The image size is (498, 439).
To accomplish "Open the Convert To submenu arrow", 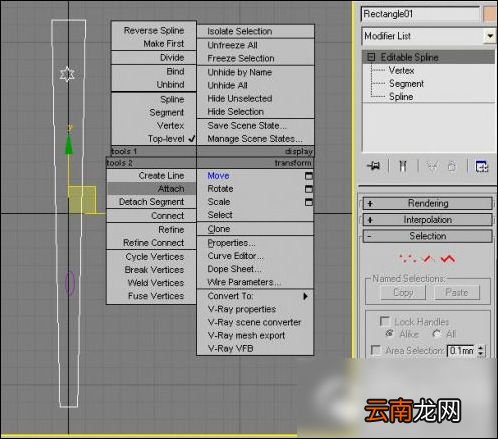I will point(305,296).
